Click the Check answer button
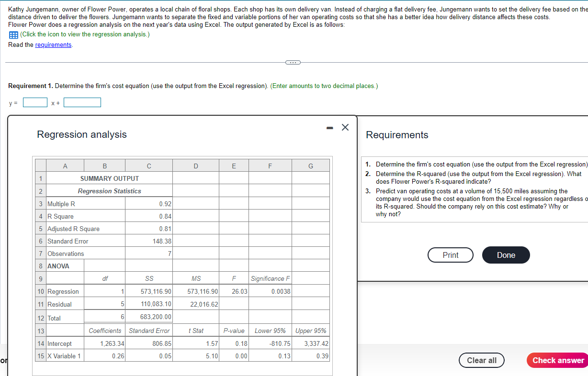The width and height of the screenshot is (588, 376). [x=557, y=360]
